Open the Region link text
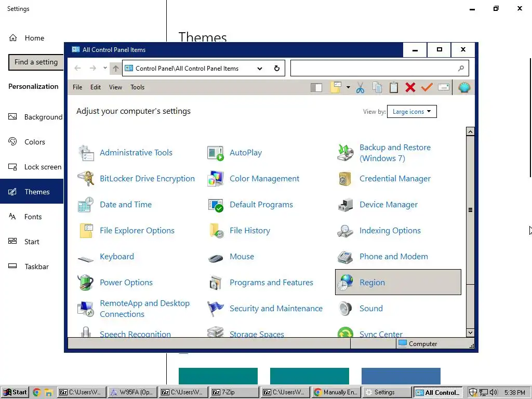Image resolution: width=532 pixels, height=399 pixels. pyautogui.click(x=372, y=283)
